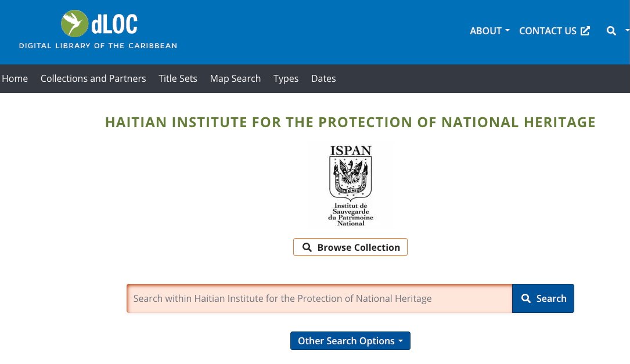The height and width of the screenshot is (364, 630).
Task: Click the magnifier icon inside Browse Collection
Action: (307, 247)
